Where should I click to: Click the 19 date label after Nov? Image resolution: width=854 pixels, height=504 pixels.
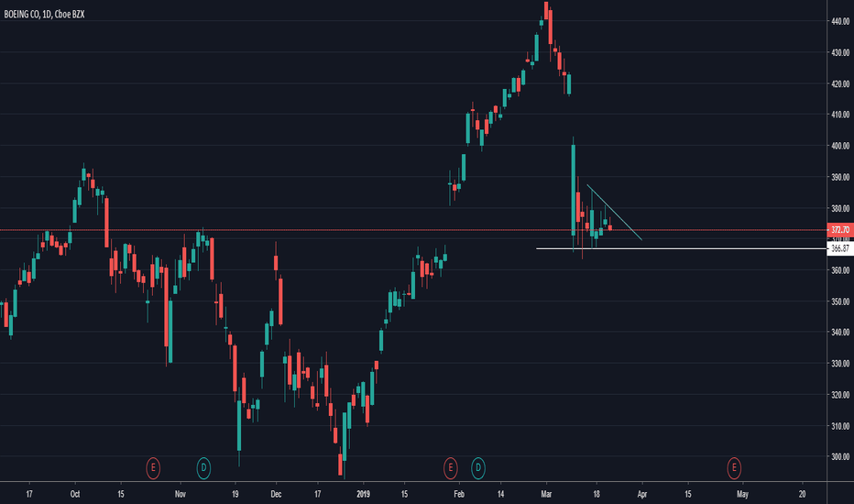(x=235, y=494)
